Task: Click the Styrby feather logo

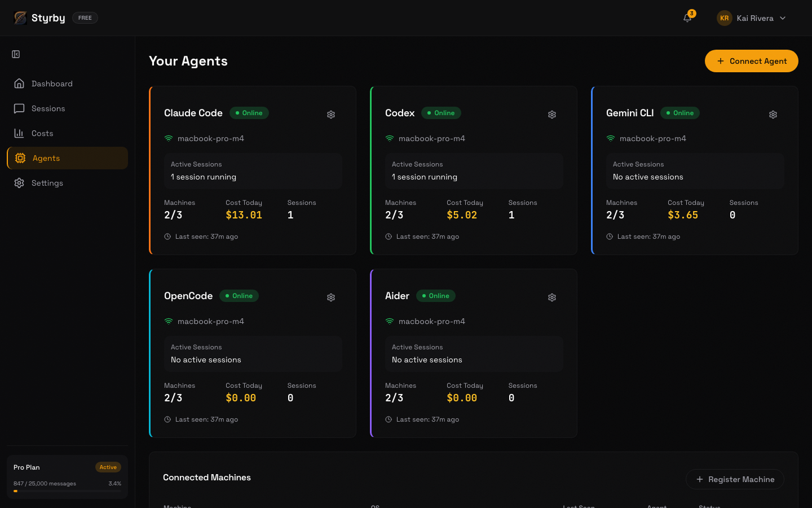Action: 20,17
